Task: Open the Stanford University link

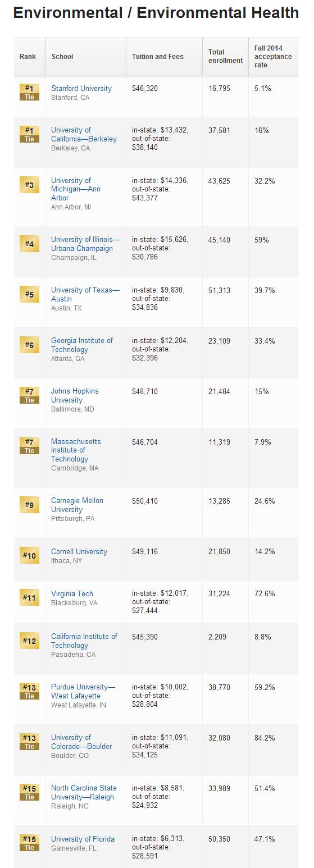Action: pos(81,88)
